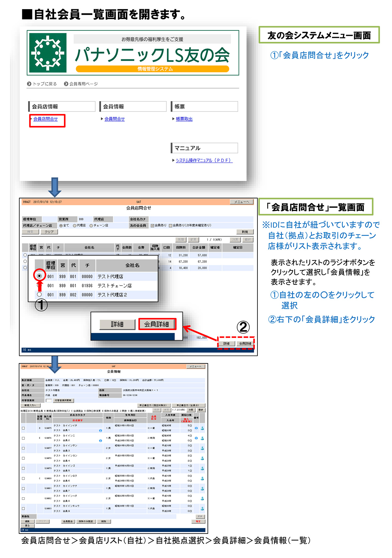This screenshot has height=558, width=392.
Task: Click the small 詳細 button at bottom right
Action: tap(226, 343)
